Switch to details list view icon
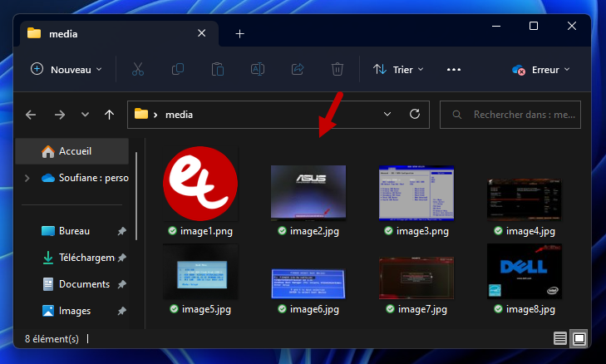This screenshot has width=606, height=364. [x=560, y=338]
